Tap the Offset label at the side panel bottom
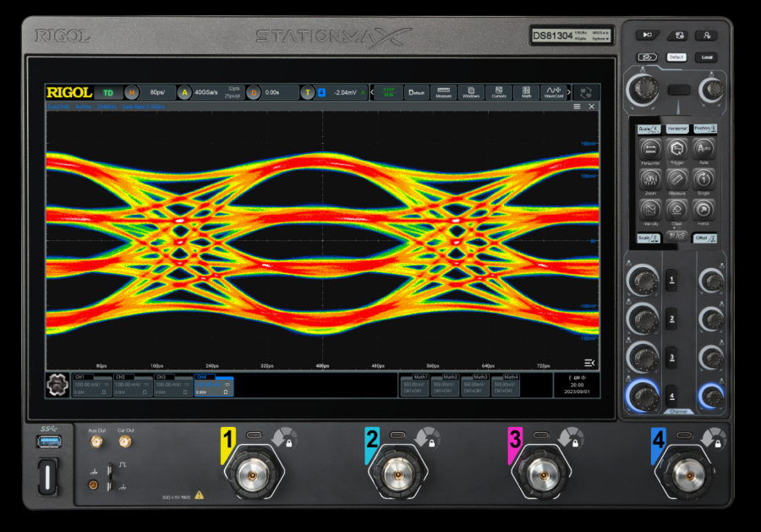The width and height of the screenshot is (761, 532). click(704, 238)
